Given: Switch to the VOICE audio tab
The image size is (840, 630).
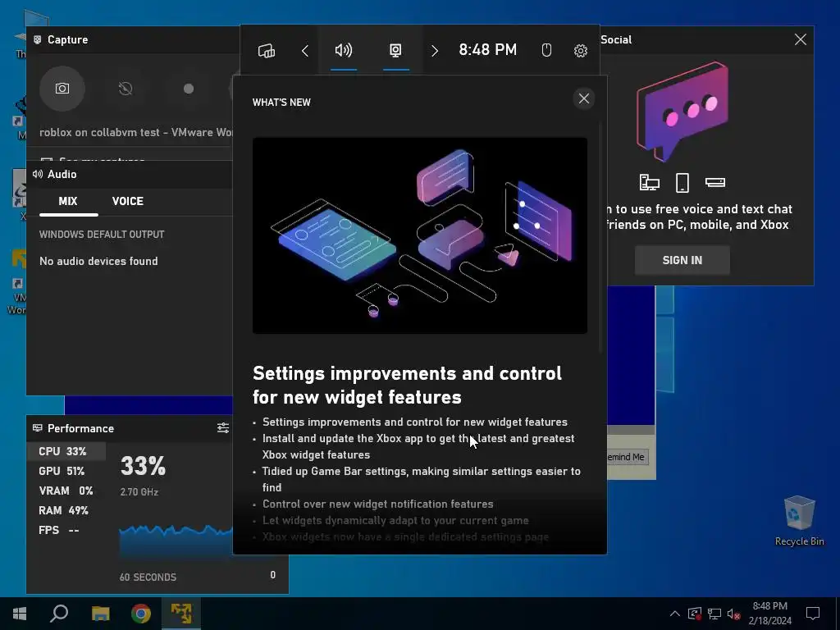Looking at the screenshot, I should tap(127, 202).
